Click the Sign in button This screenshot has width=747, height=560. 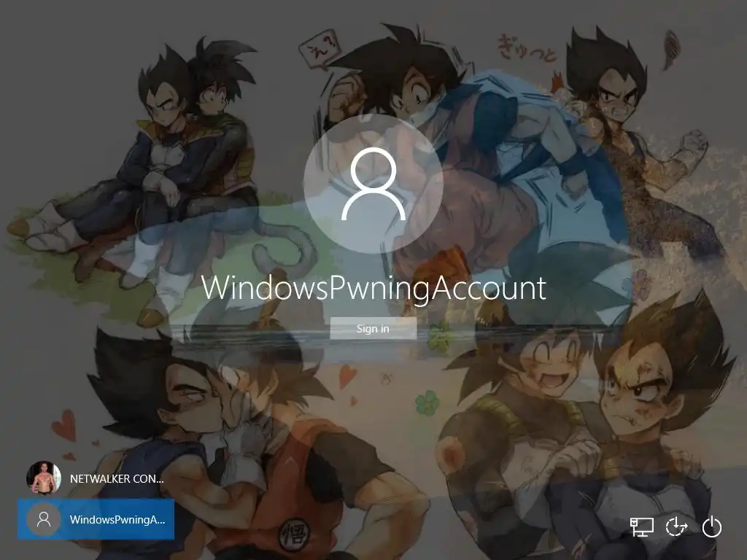[x=373, y=329]
